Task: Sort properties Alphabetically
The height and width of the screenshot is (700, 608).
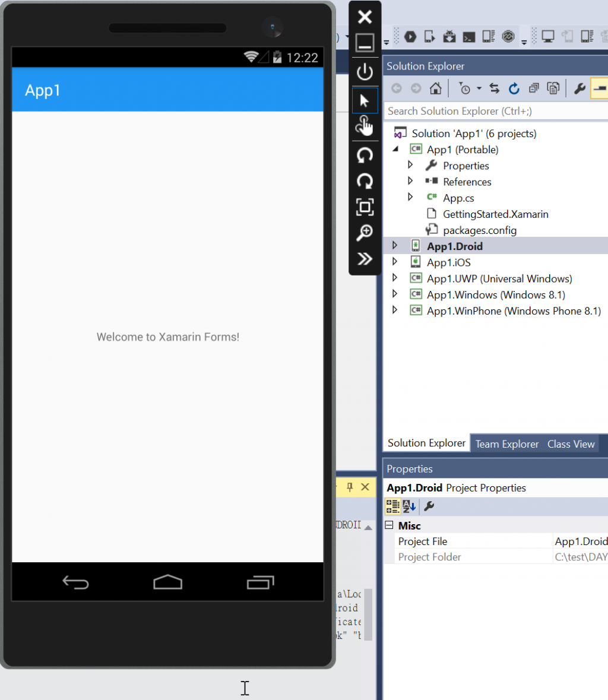Action: [x=409, y=506]
